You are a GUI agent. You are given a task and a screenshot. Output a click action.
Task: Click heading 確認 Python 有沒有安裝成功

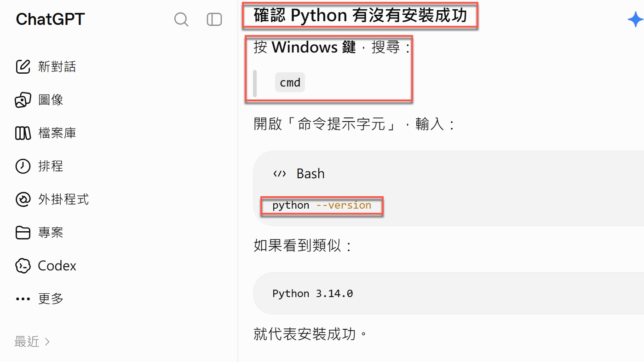coord(360,16)
